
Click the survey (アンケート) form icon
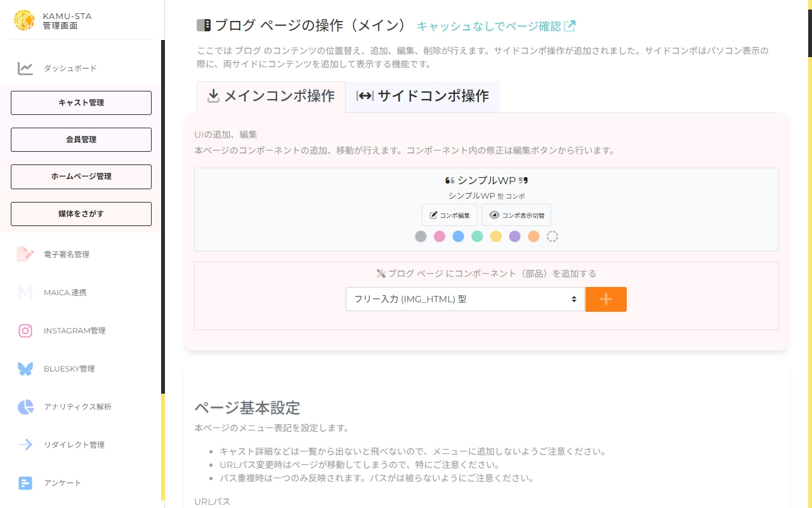[25, 483]
